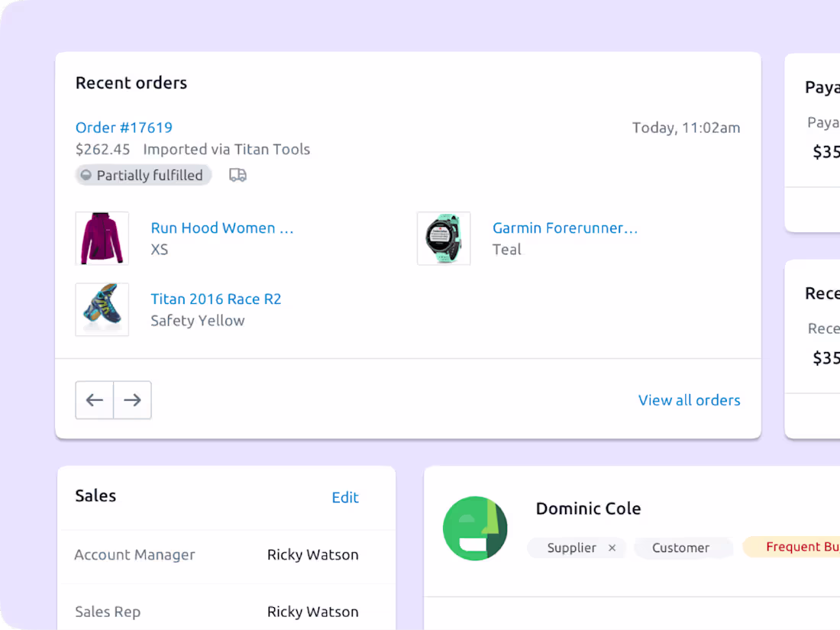Click the Garmin watch thumbnail
Viewport: 840px width, 630px height.
[x=444, y=238]
